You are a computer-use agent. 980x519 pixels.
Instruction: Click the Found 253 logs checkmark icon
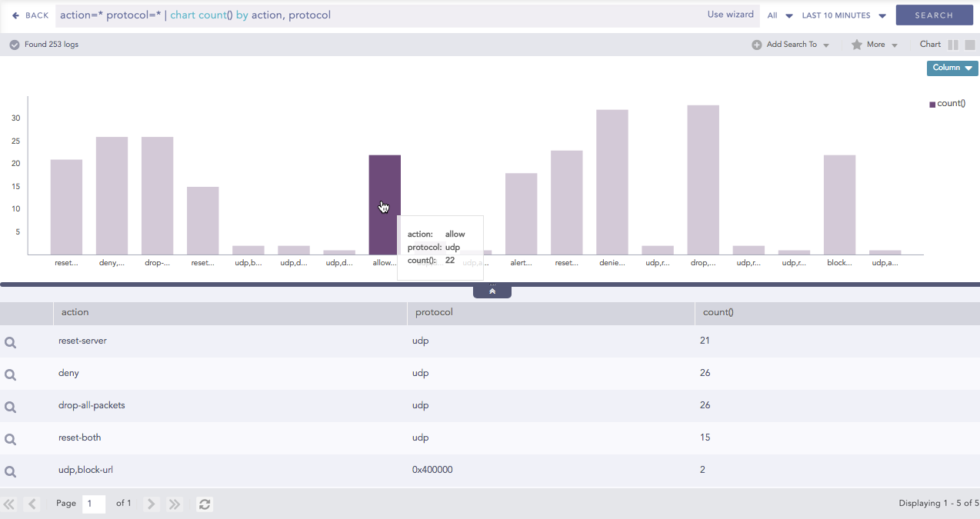(15, 45)
